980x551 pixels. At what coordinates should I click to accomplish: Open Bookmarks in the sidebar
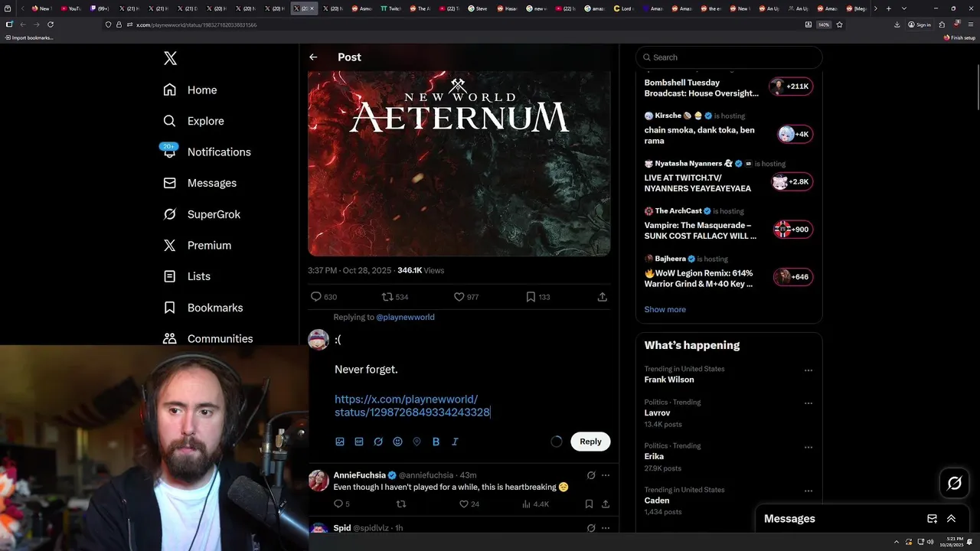(203, 308)
